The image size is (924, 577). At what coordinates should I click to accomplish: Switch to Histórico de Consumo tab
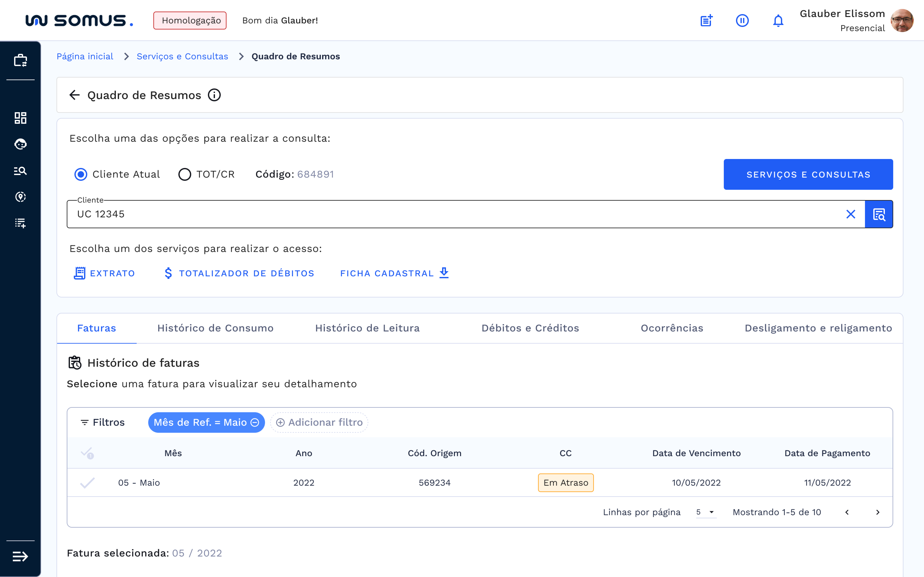215,328
